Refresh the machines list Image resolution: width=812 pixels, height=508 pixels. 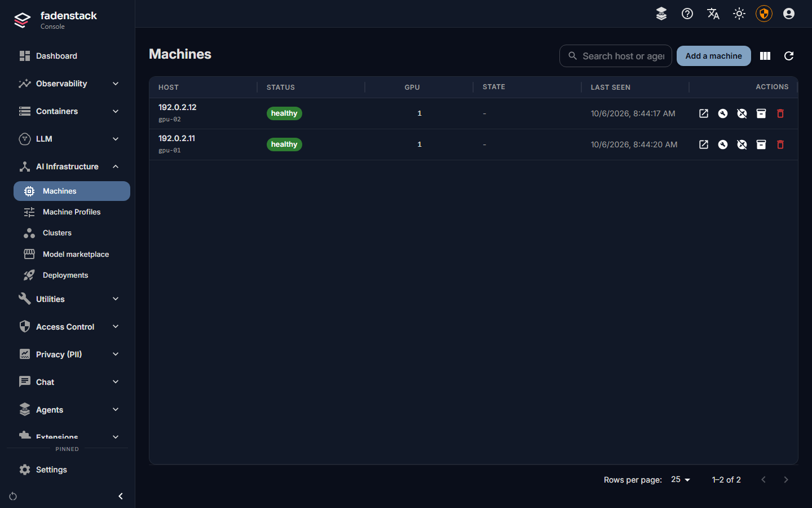tap(789, 56)
